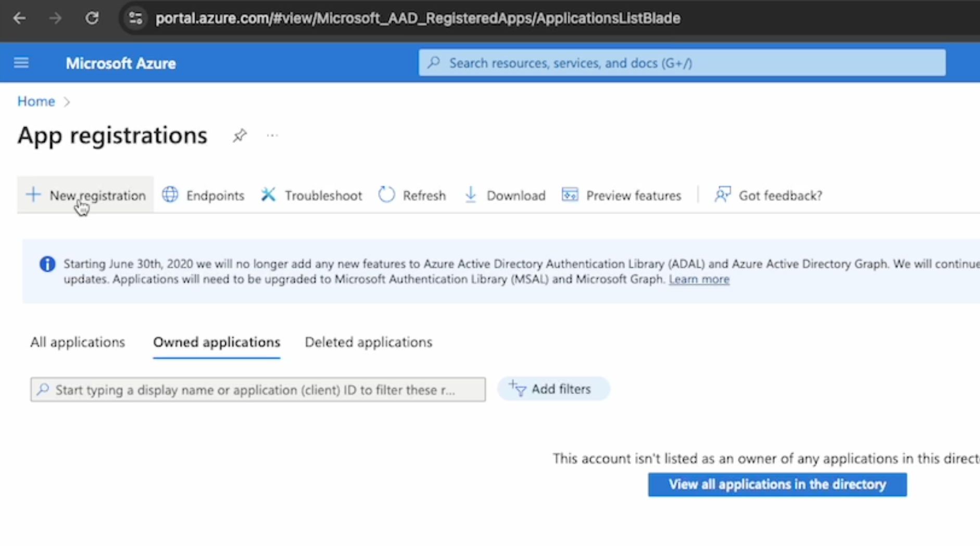
Task: Click the Add filters button
Action: tap(553, 389)
